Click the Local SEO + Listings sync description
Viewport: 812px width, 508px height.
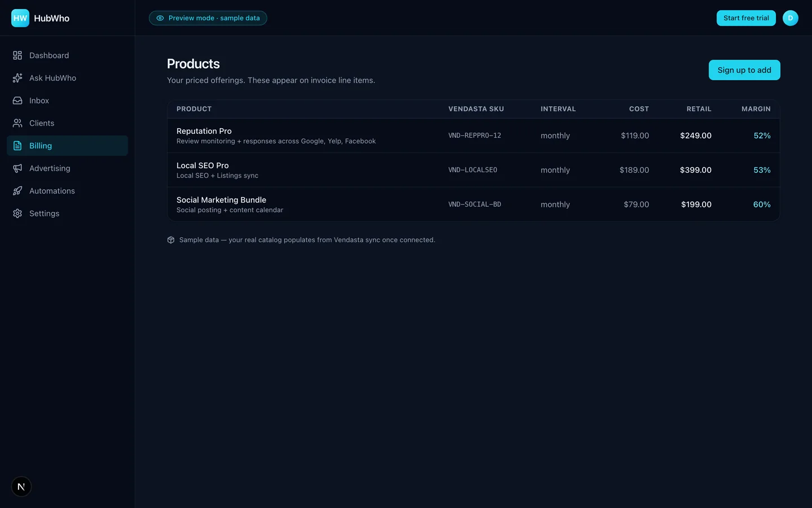tap(218, 176)
